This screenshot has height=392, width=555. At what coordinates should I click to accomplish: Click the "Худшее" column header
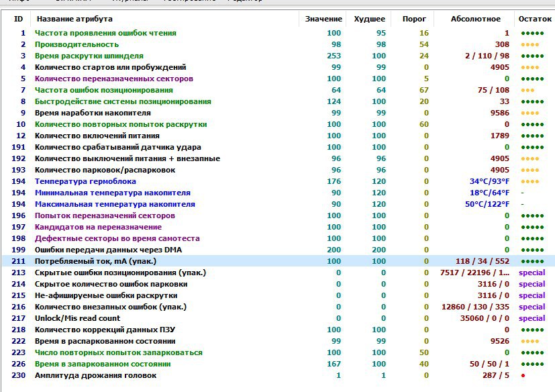point(370,19)
